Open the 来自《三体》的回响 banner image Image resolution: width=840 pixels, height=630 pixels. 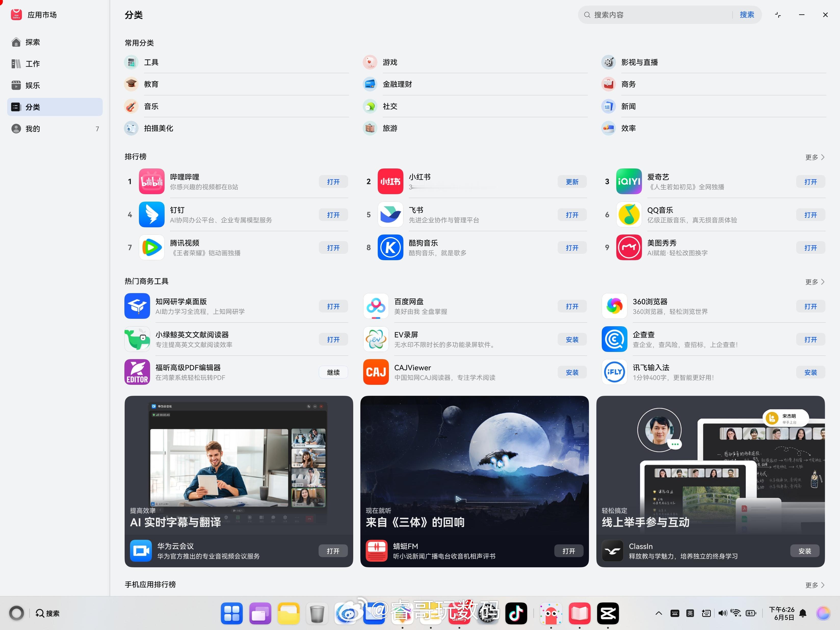click(x=474, y=465)
